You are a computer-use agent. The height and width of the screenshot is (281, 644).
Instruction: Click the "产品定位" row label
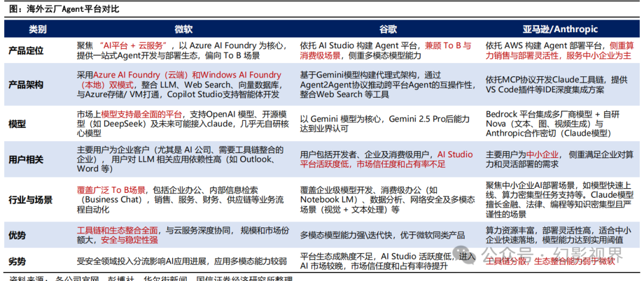coord(26,51)
